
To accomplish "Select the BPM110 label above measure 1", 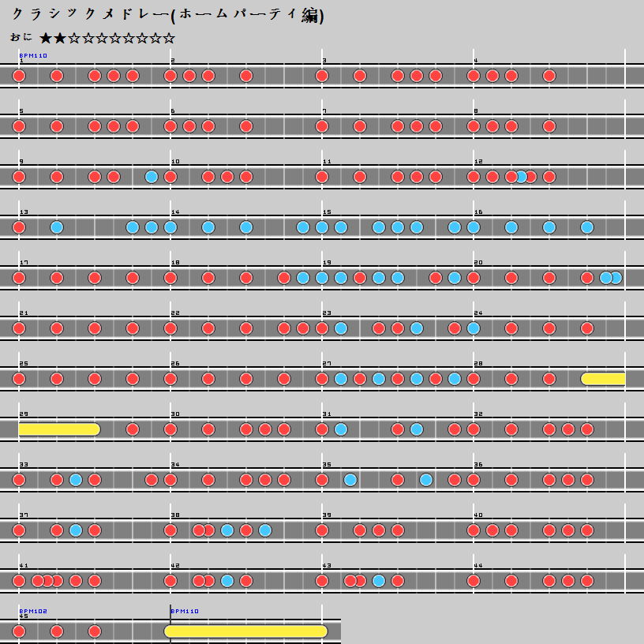I will point(33,56).
